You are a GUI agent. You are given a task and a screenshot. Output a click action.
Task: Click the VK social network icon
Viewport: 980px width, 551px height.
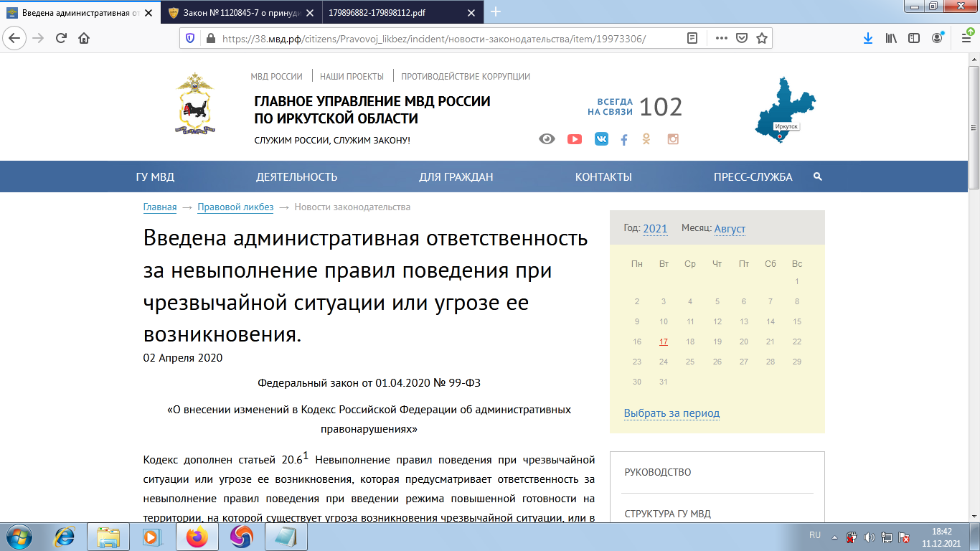[601, 139]
